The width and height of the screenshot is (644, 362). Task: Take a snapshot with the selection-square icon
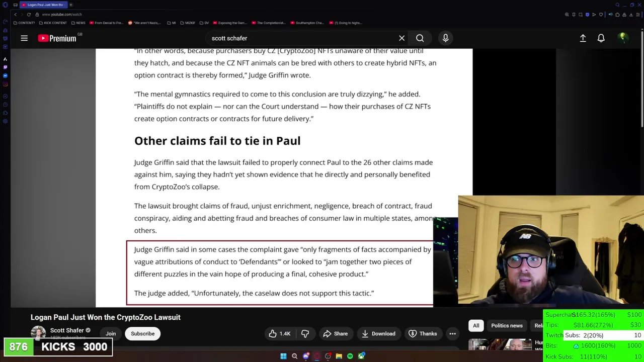click(x=581, y=15)
